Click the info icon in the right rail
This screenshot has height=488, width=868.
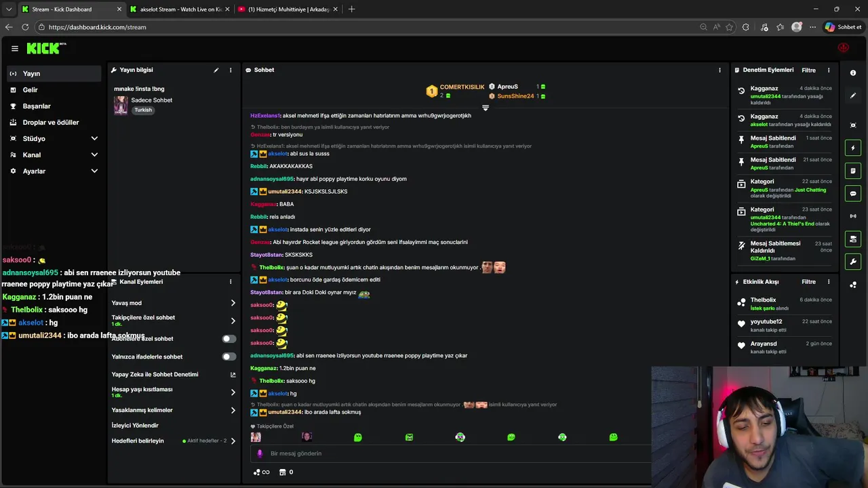tap(853, 73)
